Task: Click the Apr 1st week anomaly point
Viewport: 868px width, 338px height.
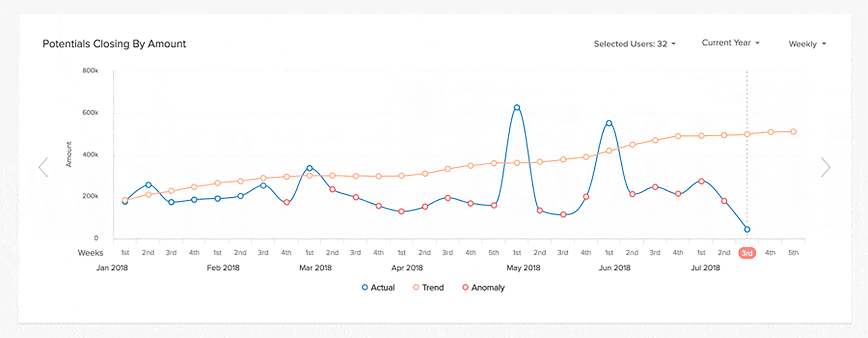Action: [x=401, y=211]
